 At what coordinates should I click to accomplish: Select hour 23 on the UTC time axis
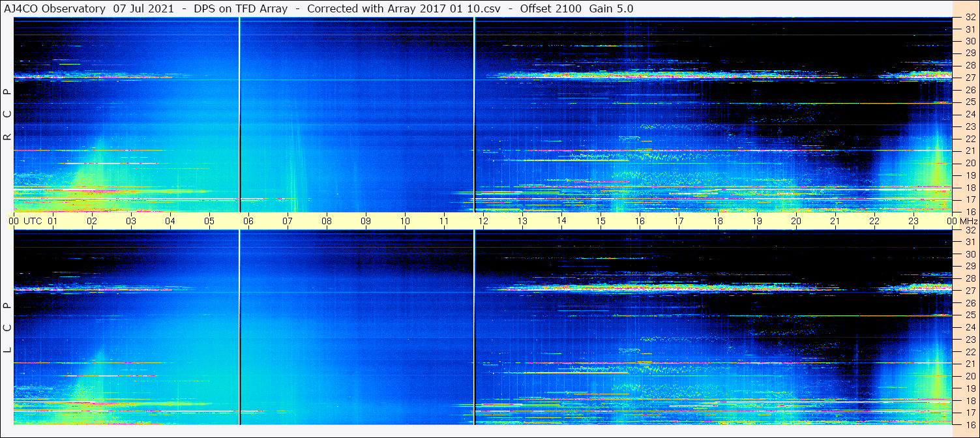[x=913, y=221]
